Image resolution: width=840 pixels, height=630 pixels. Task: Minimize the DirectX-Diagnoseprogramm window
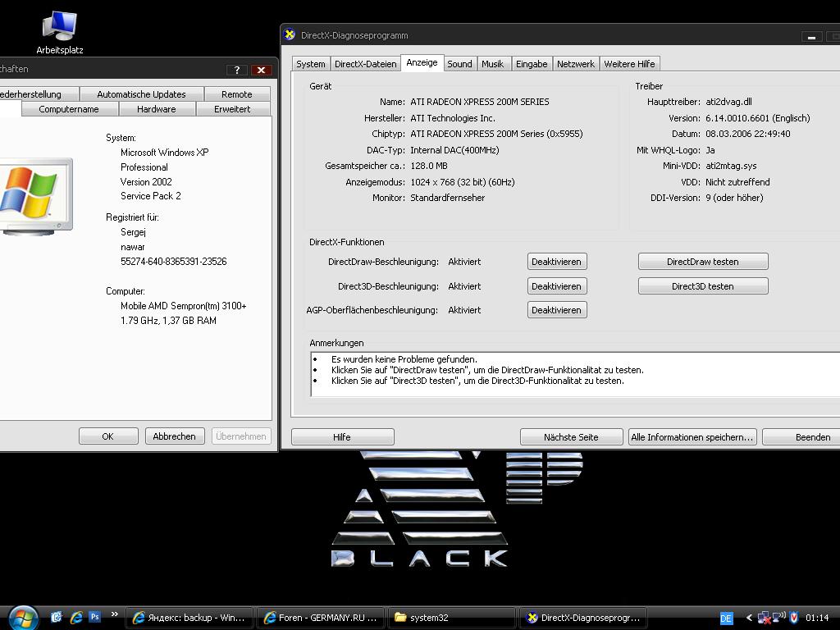pos(811,37)
